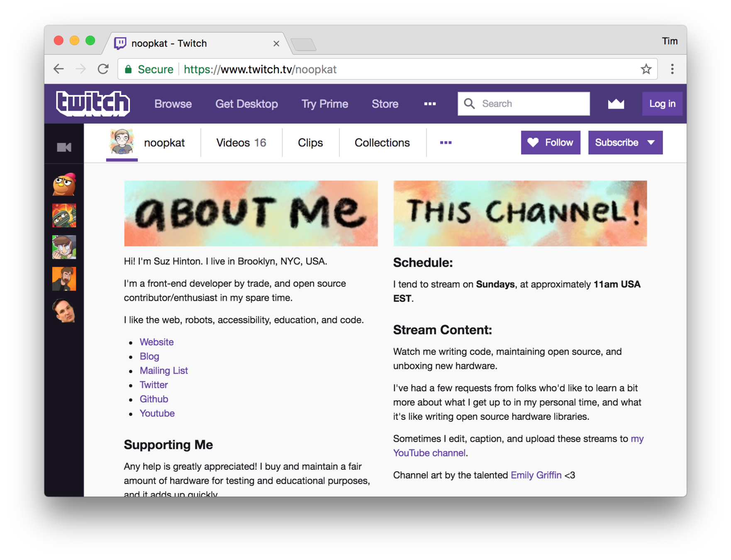Open the Youtube link in the list
731x560 pixels.
coord(157,414)
